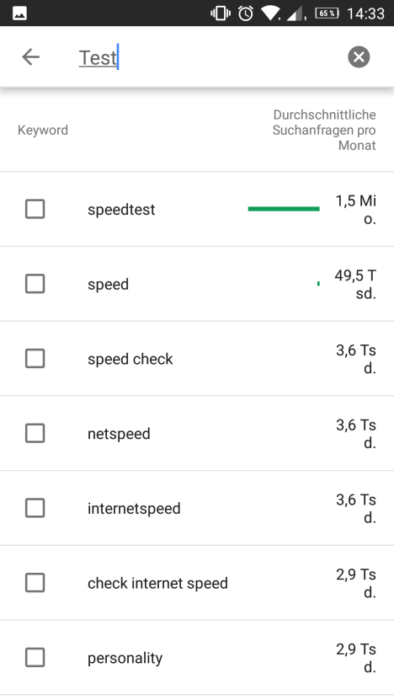
Task: Tap the picture notification icon in status bar
Action: point(20,14)
